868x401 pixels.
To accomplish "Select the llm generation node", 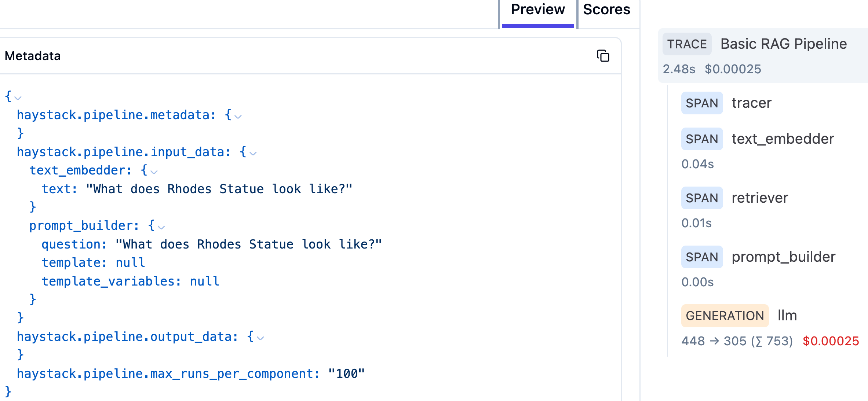I will 787,316.
